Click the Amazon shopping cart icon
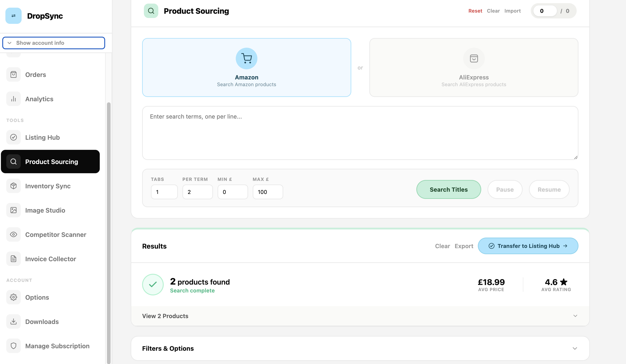This screenshot has width=626, height=364. (246, 58)
